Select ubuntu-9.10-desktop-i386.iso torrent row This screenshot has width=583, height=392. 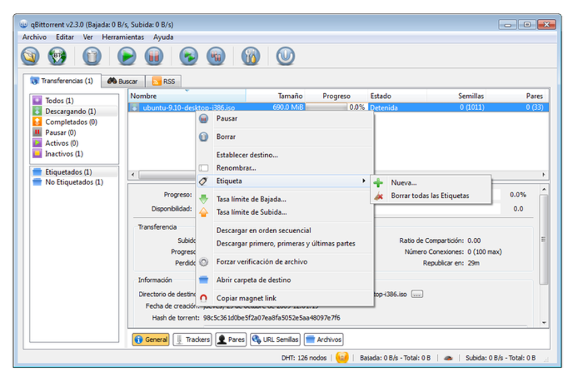tap(338, 107)
